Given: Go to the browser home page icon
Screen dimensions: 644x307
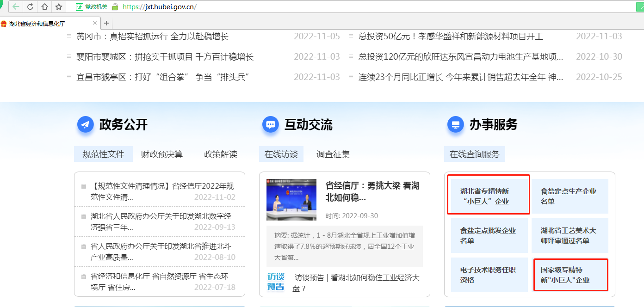Looking at the screenshot, I should click(44, 6).
